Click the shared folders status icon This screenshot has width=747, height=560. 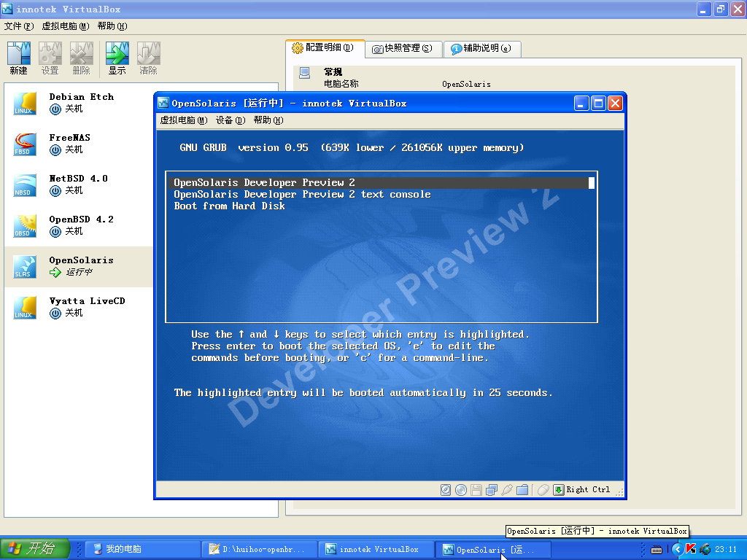click(522, 490)
